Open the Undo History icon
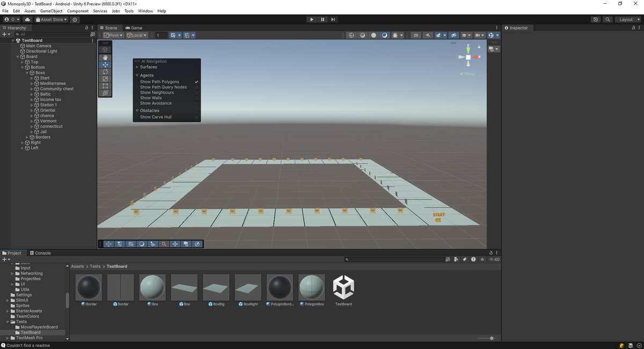644x349 pixels. 596,19
